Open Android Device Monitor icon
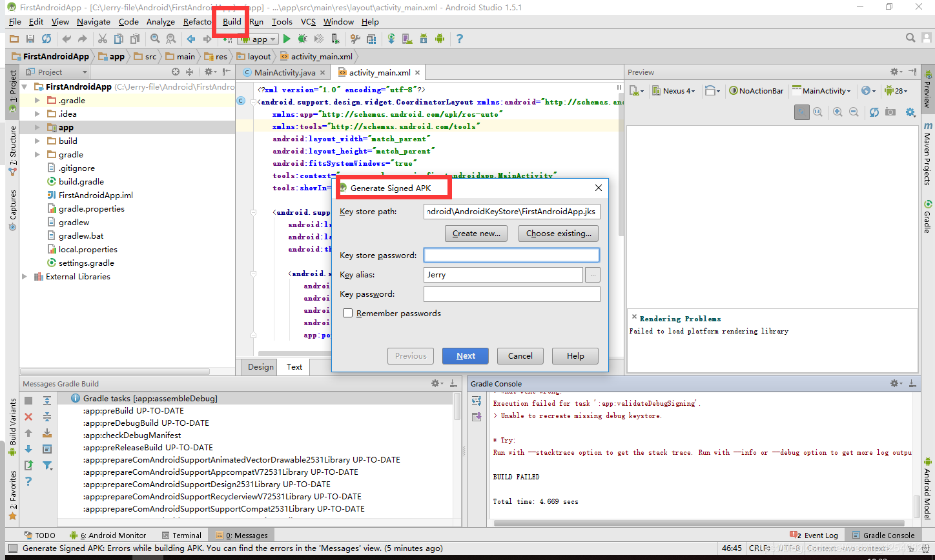Image resolution: width=935 pixels, height=560 pixels. pos(440,39)
